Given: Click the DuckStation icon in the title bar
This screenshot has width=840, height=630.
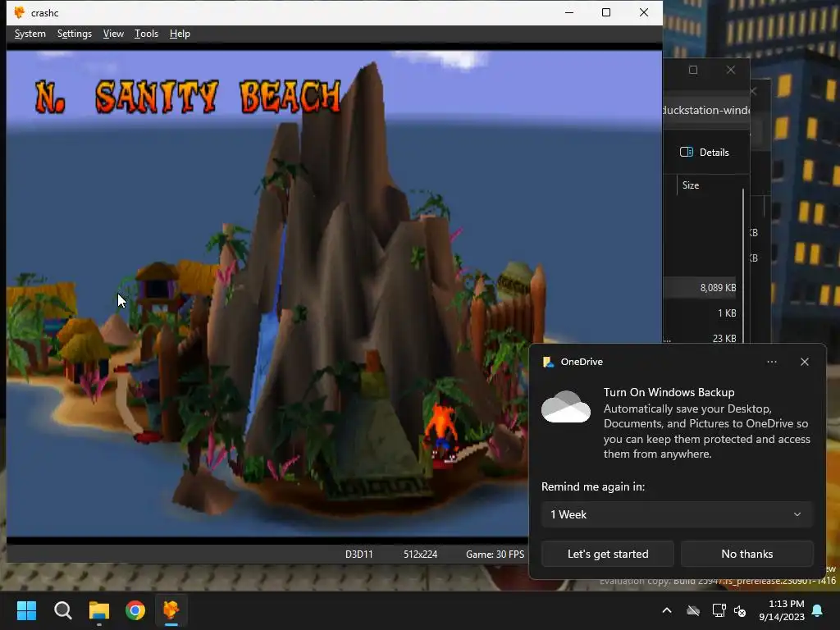Looking at the screenshot, I should 20,12.
